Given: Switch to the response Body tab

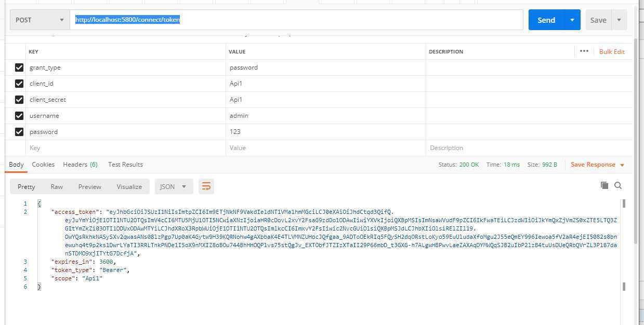Looking at the screenshot, I should 17,165.
